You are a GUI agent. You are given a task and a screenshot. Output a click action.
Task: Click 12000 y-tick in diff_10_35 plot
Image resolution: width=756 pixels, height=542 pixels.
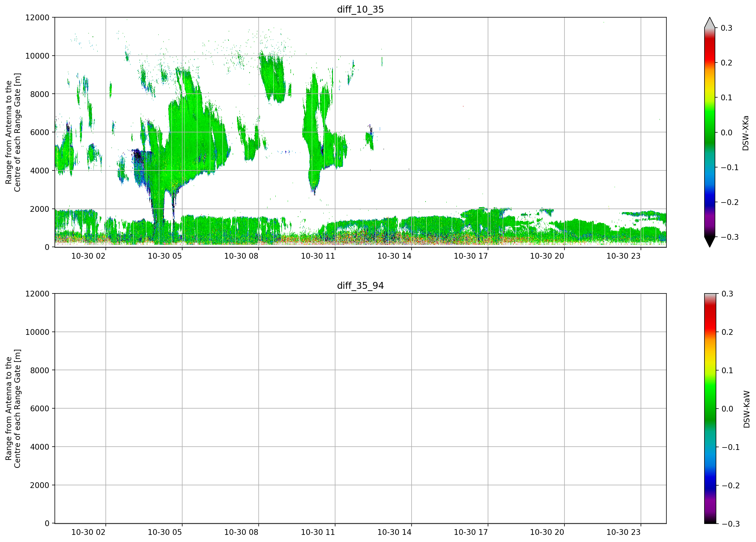pos(37,17)
